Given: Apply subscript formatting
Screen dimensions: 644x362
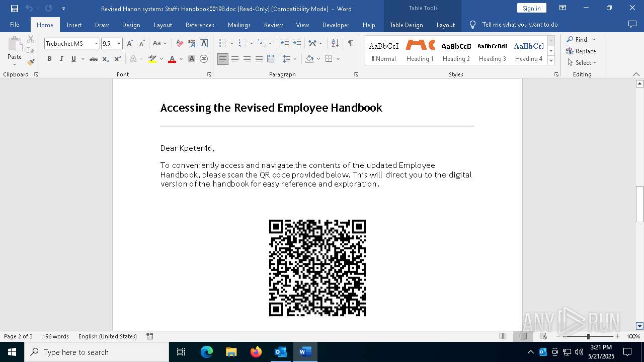Looking at the screenshot, I should (106, 59).
